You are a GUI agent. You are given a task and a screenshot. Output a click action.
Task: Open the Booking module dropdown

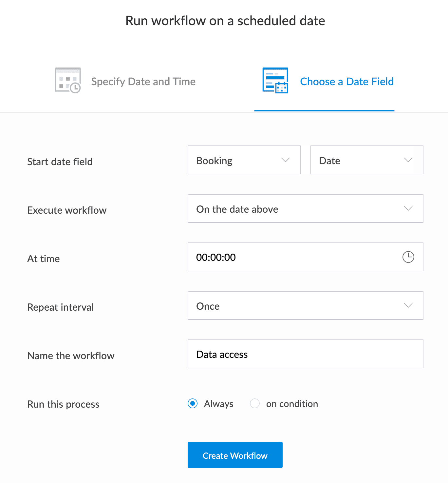point(244,160)
